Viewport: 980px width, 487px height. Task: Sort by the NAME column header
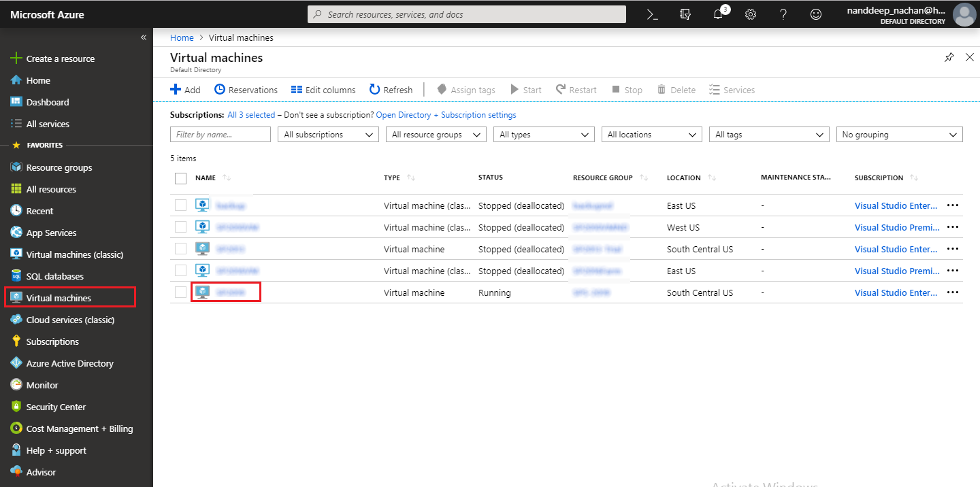coord(206,178)
